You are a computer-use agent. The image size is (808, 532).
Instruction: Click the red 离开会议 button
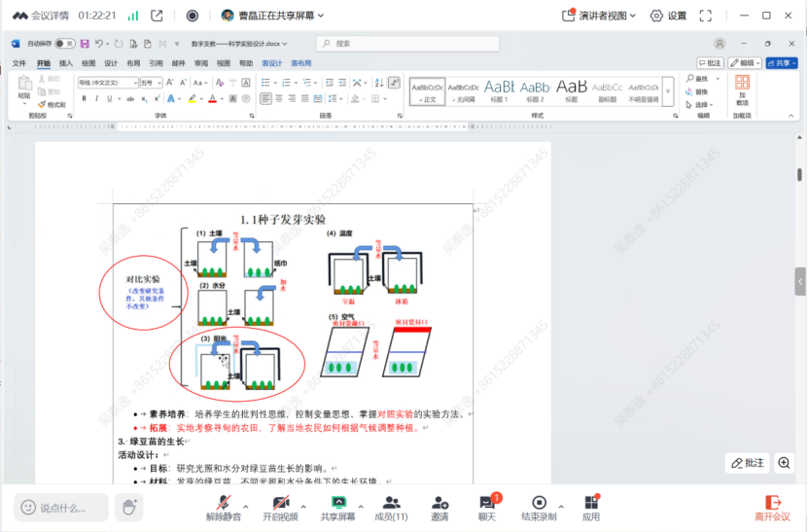click(x=773, y=507)
